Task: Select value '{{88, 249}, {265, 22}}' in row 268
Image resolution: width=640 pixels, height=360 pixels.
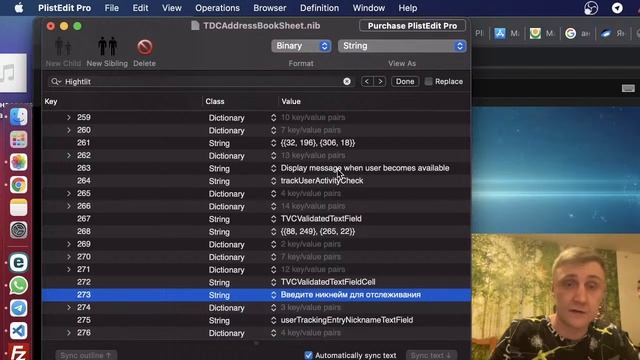Action: click(318, 231)
